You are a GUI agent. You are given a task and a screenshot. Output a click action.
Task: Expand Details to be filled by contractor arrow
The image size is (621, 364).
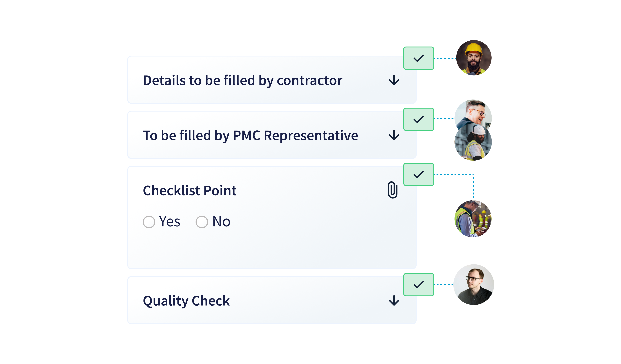394,80
